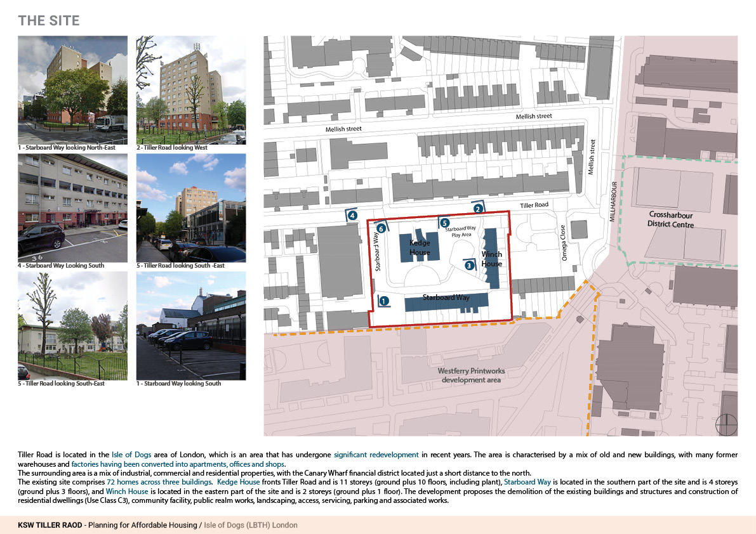This screenshot has width=756, height=534.
Task: Click the Westferry Printworks development area label
Action: (469, 375)
